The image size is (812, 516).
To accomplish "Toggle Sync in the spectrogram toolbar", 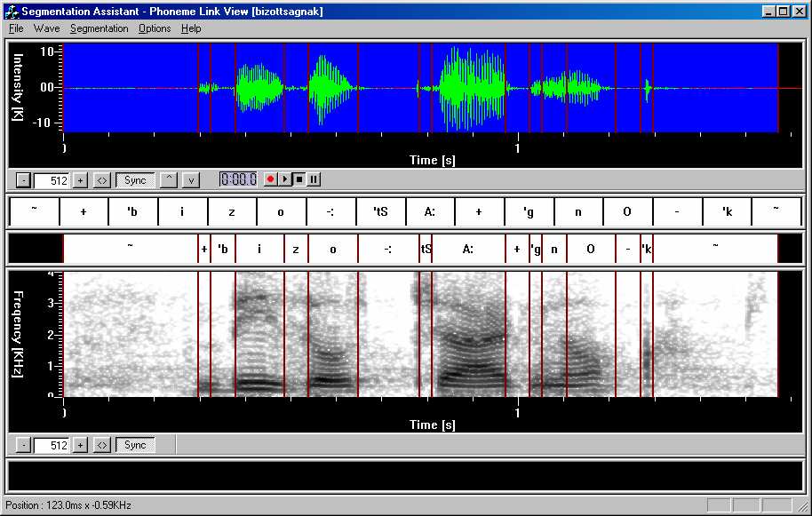I will (135, 445).
